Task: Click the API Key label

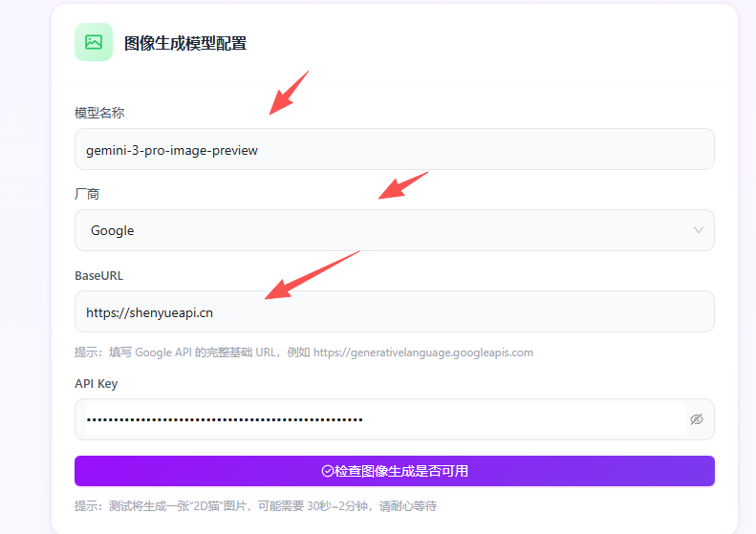Action: 96,383
